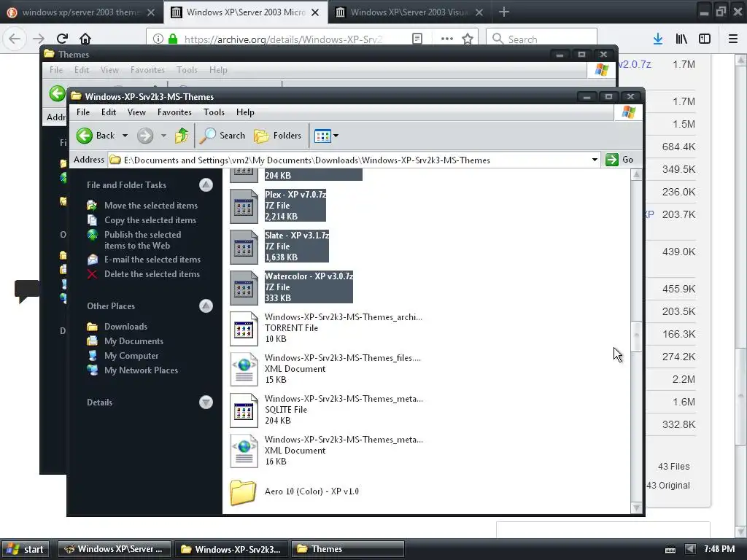
Task: Select the TORRENT file icon
Action: 244,329
